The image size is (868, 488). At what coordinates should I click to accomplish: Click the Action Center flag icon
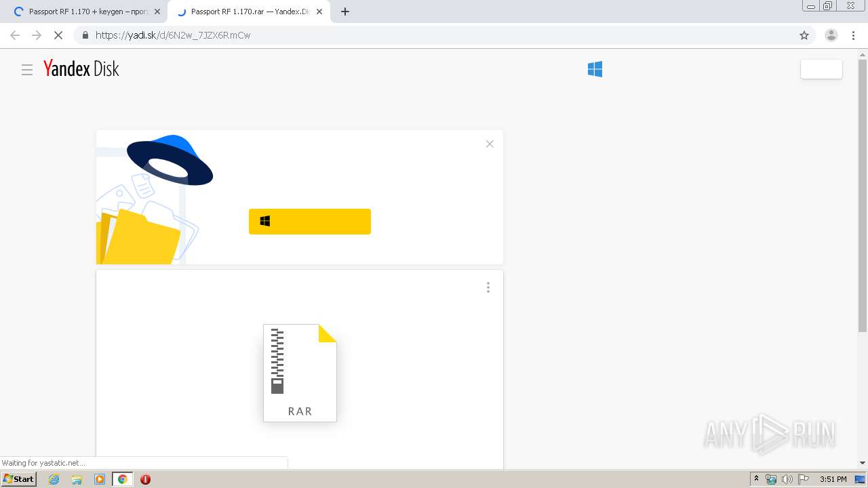pyautogui.click(x=803, y=479)
